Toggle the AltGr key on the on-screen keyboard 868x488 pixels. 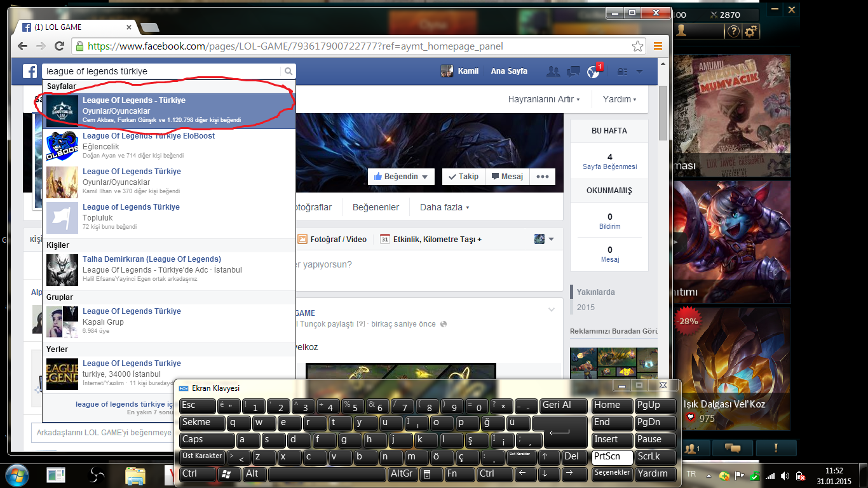pyautogui.click(x=402, y=473)
